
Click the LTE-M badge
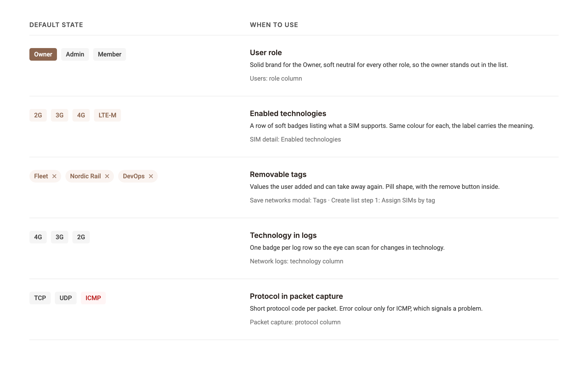tap(107, 115)
